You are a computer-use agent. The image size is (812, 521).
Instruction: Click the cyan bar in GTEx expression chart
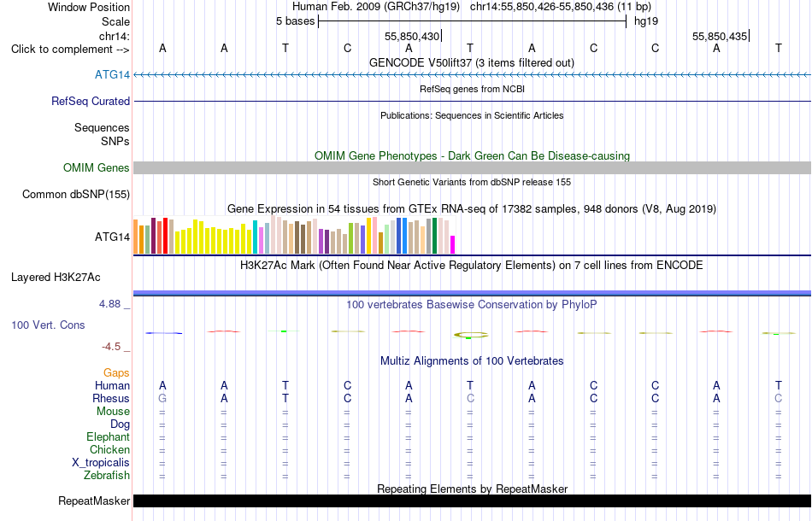255,237
